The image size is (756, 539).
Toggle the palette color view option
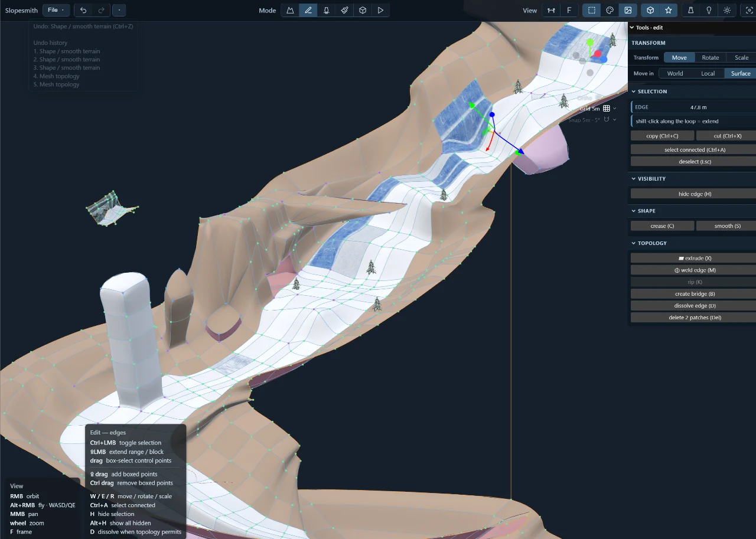point(610,10)
